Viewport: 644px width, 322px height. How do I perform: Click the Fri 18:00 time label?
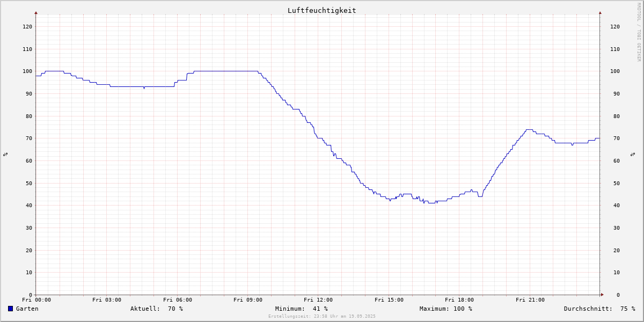click(459, 300)
